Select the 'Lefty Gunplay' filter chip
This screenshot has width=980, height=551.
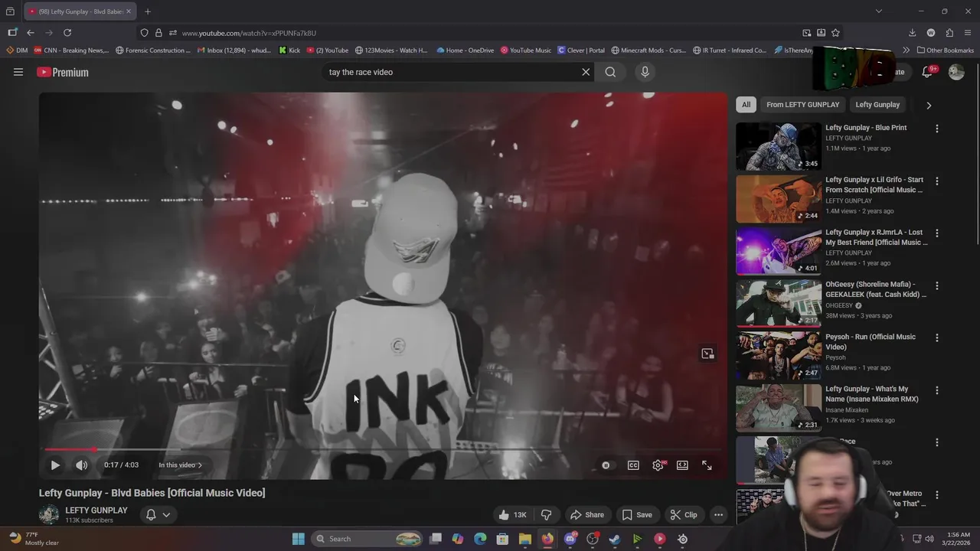(877, 105)
